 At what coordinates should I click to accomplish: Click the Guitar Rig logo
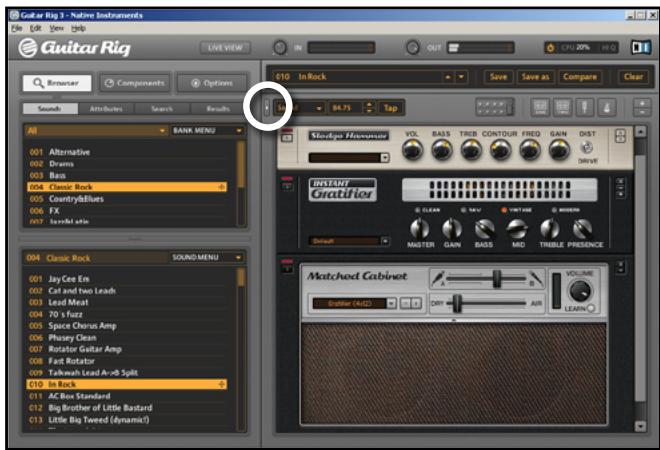coord(75,48)
